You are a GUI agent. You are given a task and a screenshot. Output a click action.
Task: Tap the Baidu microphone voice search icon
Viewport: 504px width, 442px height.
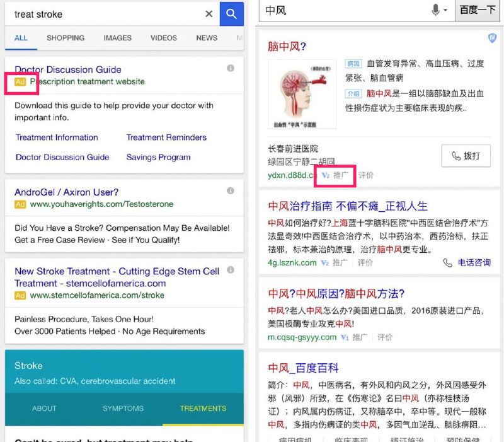(435, 10)
